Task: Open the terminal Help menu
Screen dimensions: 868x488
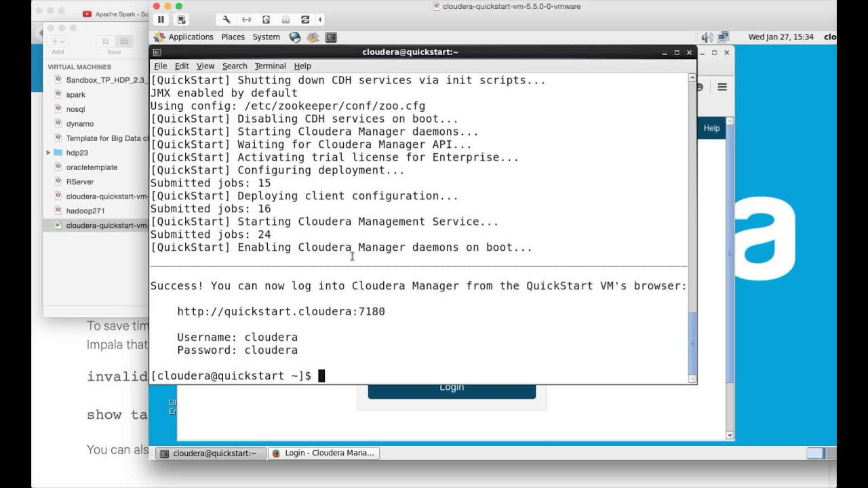Action: (302, 66)
